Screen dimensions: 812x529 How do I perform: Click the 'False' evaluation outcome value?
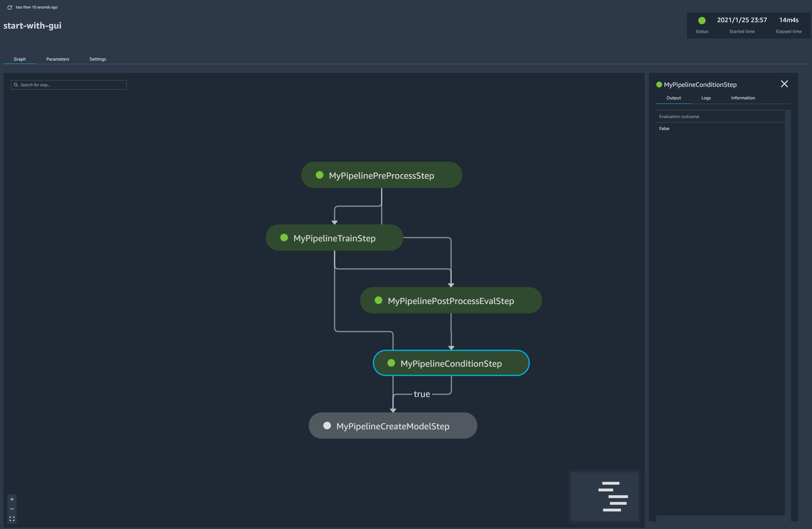(664, 128)
